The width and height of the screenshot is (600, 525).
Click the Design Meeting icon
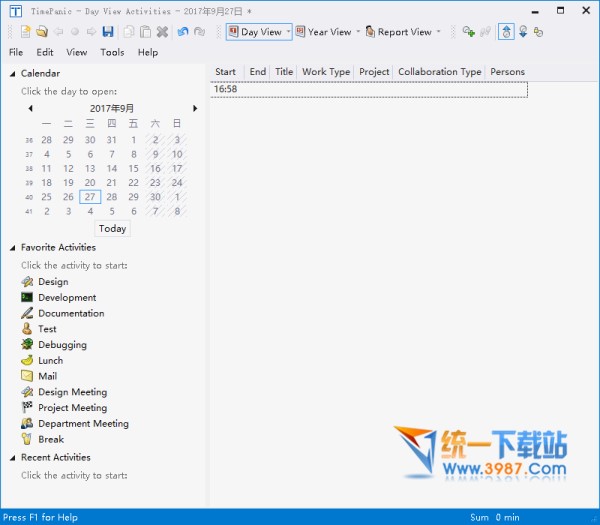27,392
